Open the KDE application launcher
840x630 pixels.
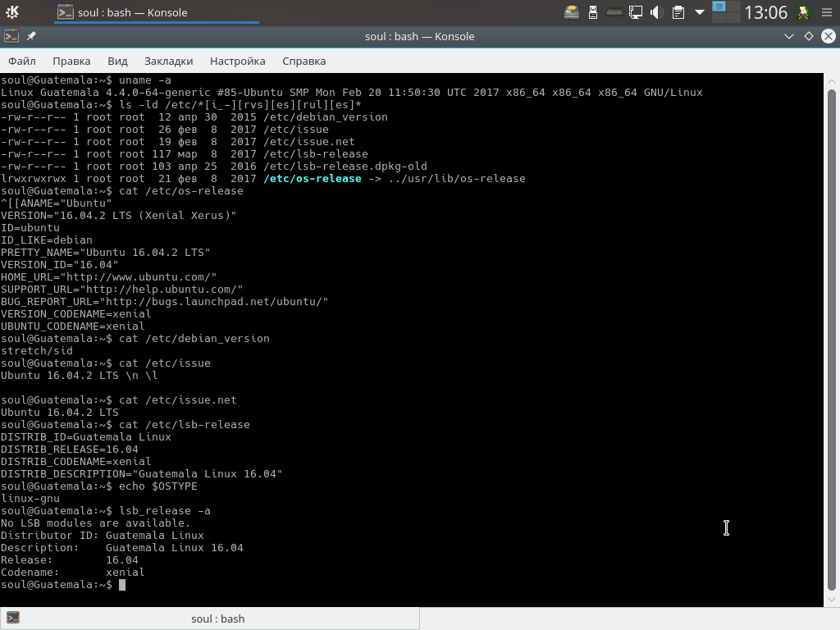click(x=11, y=11)
